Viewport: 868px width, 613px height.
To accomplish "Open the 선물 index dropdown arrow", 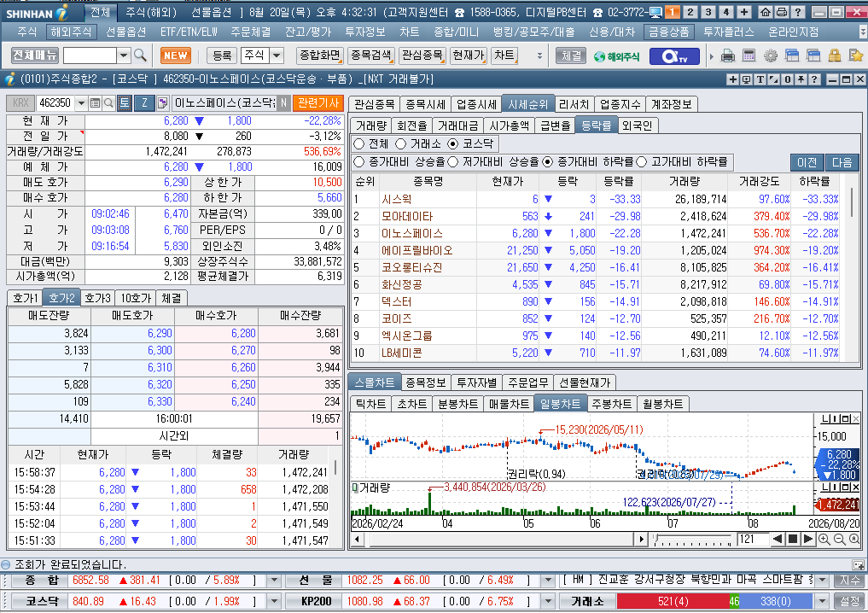I will pyautogui.click(x=548, y=581).
